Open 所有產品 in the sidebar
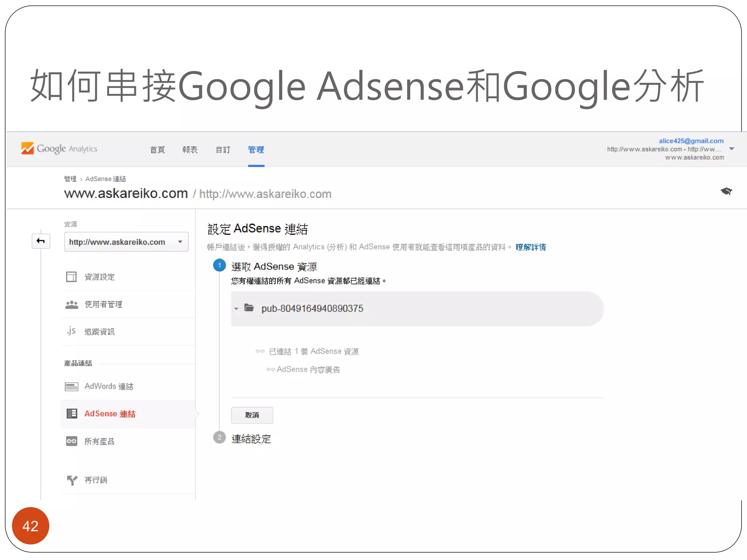This screenshot has width=747, height=560. click(x=100, y=441)
